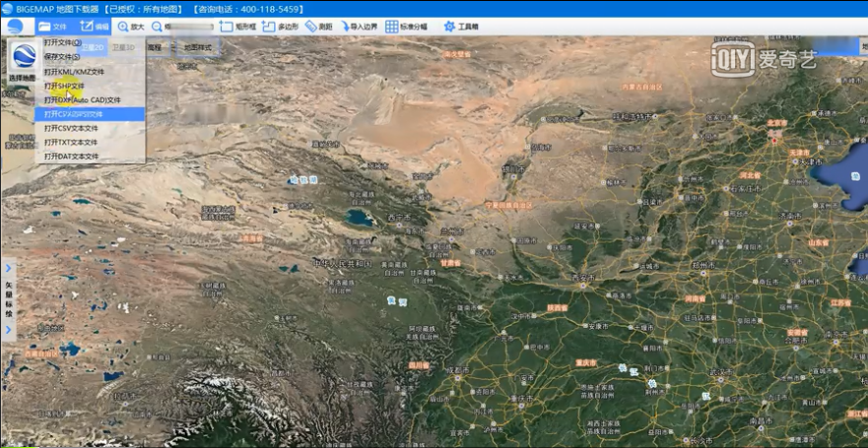The height and width of the screenshot is (448, 868).
Task: Choose 打开SHP文件 menu entry
Action: [x=91, y=86]
